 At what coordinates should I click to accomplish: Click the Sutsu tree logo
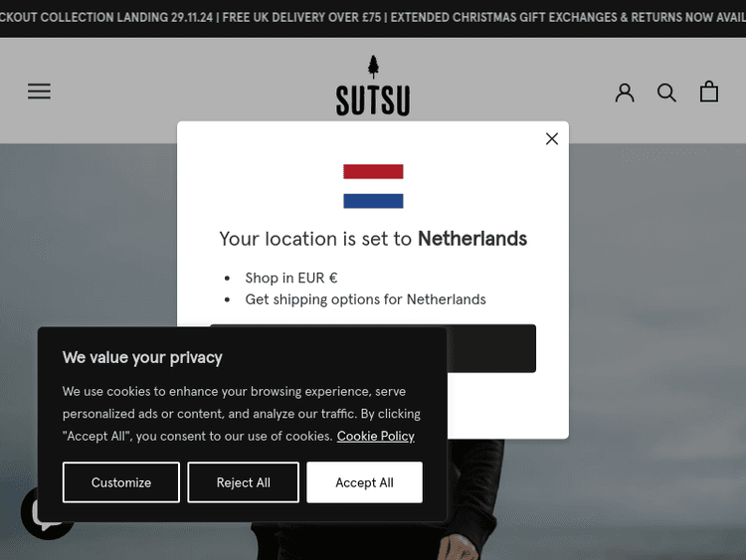point(373,87)
